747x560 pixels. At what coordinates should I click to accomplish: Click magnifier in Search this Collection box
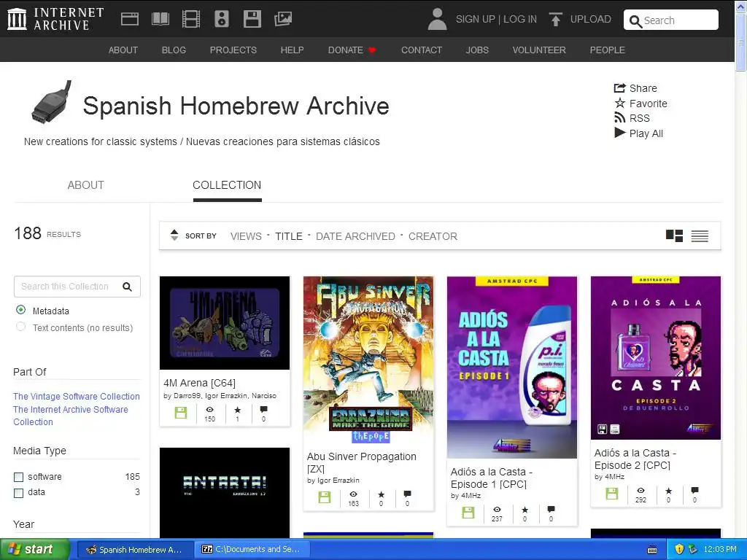[127, 287]
